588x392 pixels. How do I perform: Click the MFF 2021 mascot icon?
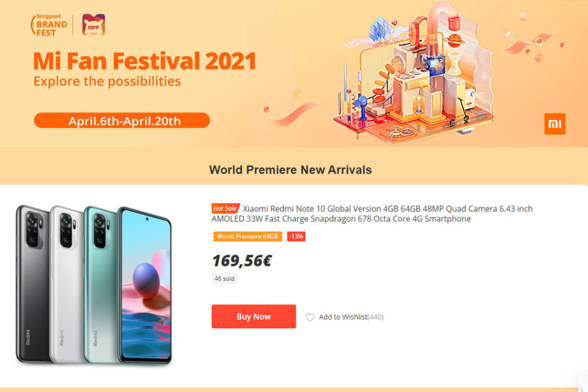(94, 25)
